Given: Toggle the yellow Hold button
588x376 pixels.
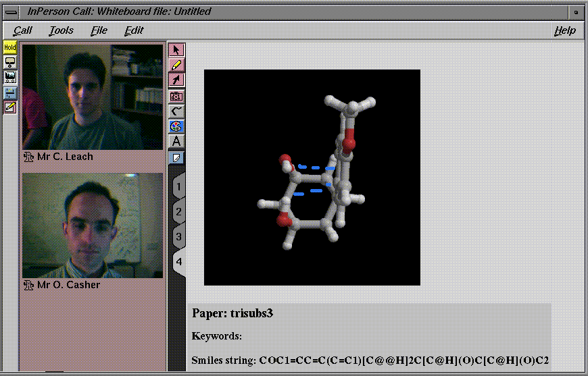Looking at the screenshot, I should tap(10, 47).
